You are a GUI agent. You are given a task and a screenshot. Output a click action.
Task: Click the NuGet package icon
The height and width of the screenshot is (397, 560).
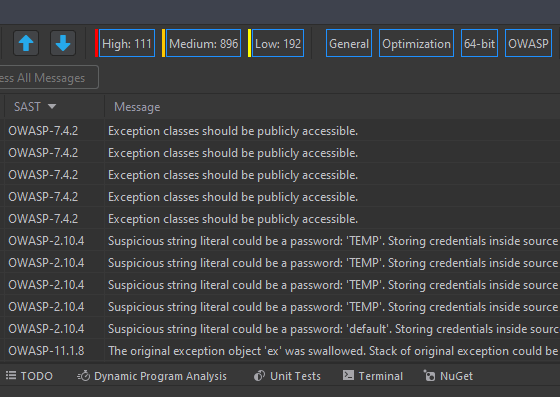pyautogui.click(x=429, y=376)
